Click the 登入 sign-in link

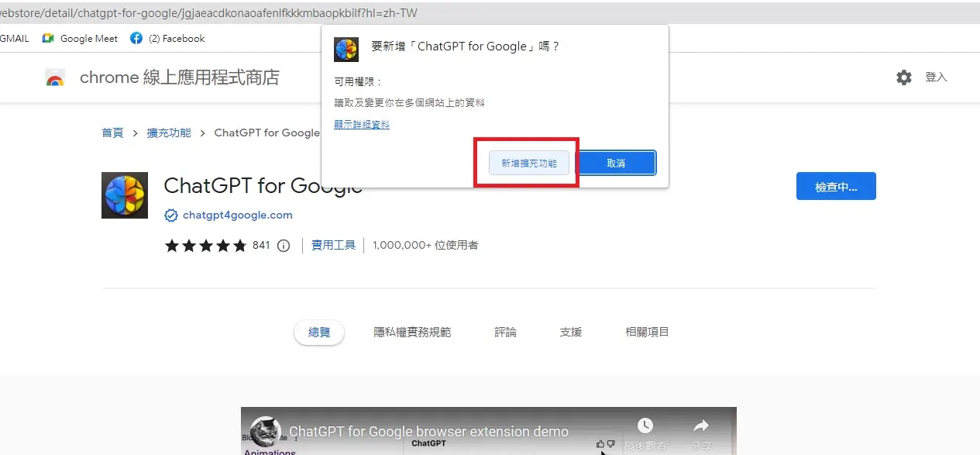(936, 78)
